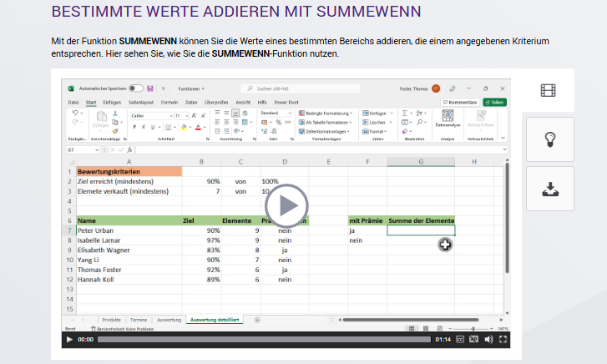Open the font size dropdown

(x=181, y=116)
